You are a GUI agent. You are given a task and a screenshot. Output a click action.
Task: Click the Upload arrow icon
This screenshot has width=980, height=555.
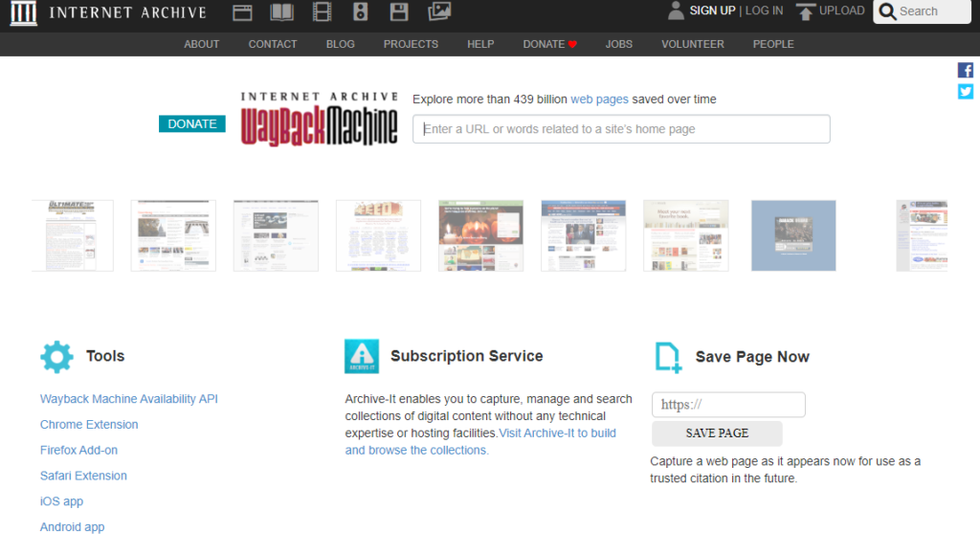tap(806, 12)
